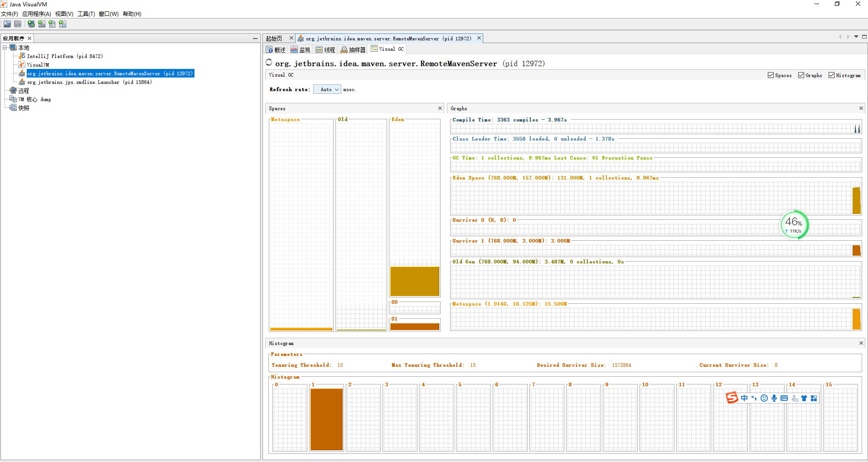This screenshot has height=462, width=868.
Task: Open the 工具(T) menu
Action: click(86, 14)
